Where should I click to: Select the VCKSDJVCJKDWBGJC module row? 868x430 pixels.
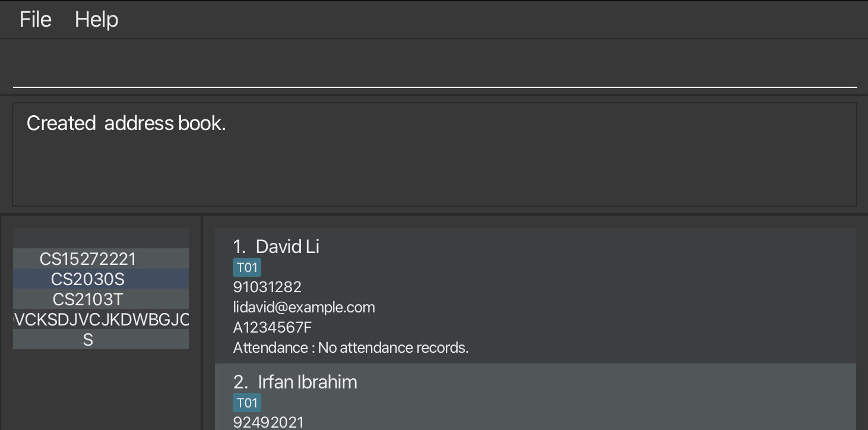pyautogui.click(x=101, y=320)
